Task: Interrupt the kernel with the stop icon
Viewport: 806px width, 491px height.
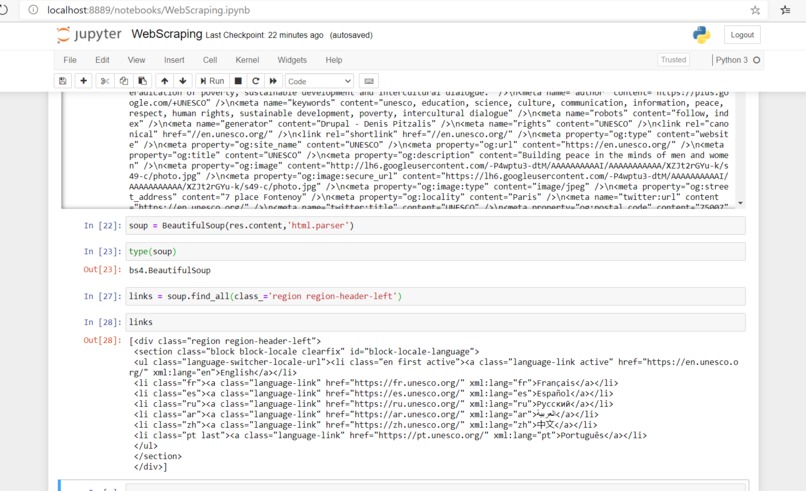Action: (238, 81)
